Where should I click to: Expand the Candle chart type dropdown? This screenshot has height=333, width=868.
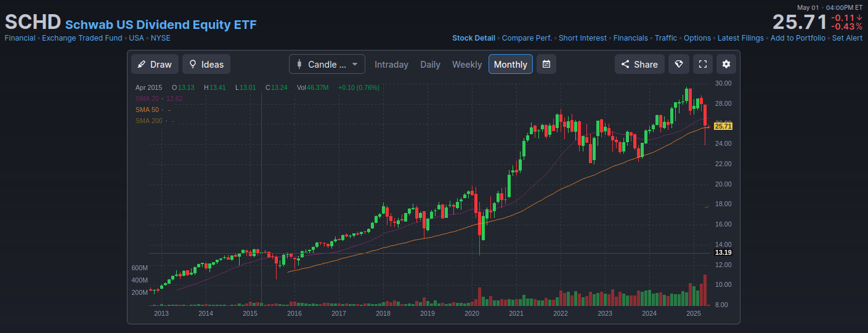click(x=327, y=64)
